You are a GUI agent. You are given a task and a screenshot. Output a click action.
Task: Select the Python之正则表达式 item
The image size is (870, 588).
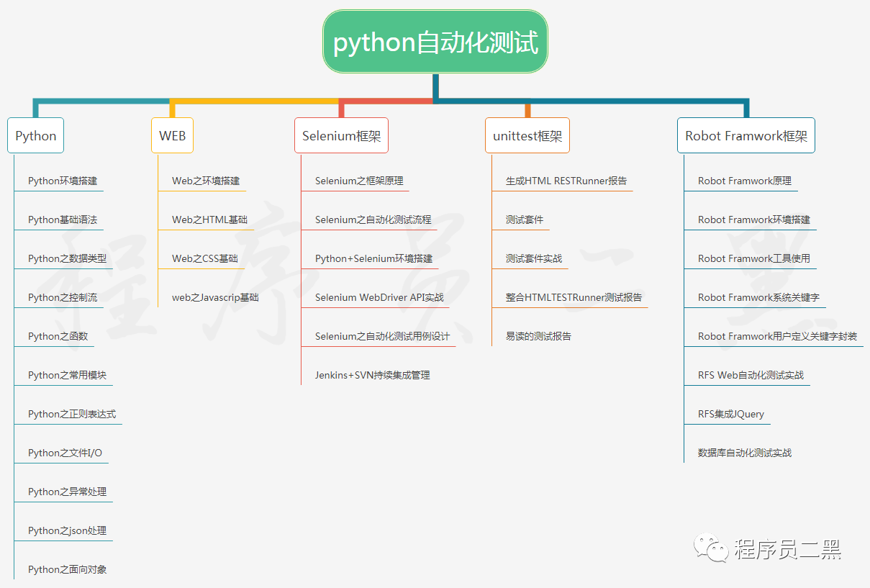[x=72, y=414]
